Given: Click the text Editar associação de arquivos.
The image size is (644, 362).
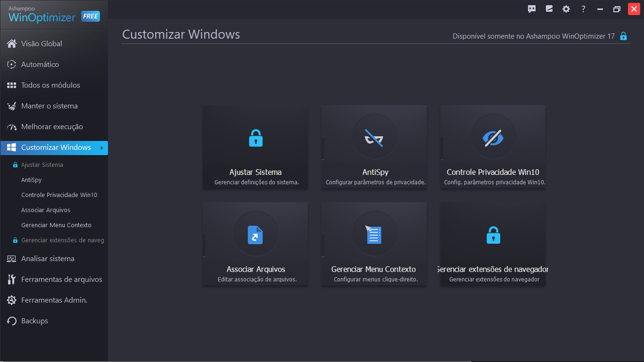Looking at the screenshot, I should click(257, 280).
